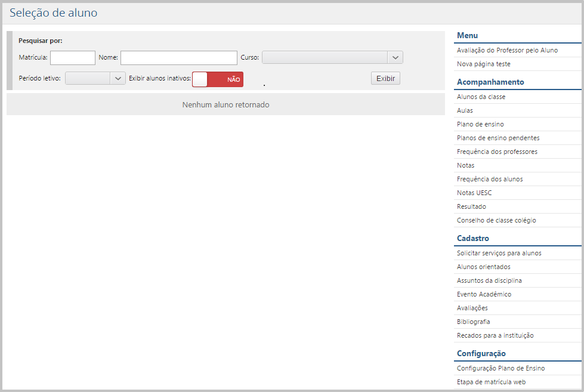Toggle the Exibir alunos inativos switch
This screenshot has width=584, height=392.
coord(218,79)
